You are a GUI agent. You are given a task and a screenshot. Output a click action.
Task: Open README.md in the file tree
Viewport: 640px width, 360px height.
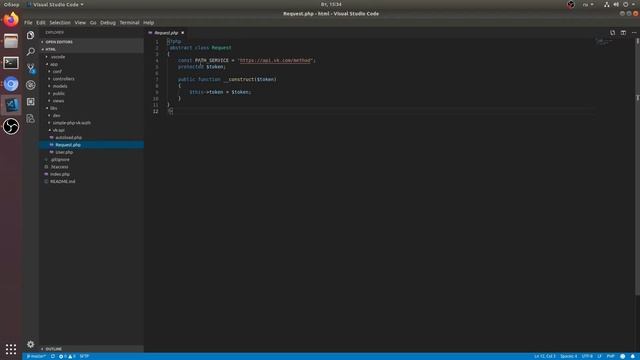tap(91, 182)
